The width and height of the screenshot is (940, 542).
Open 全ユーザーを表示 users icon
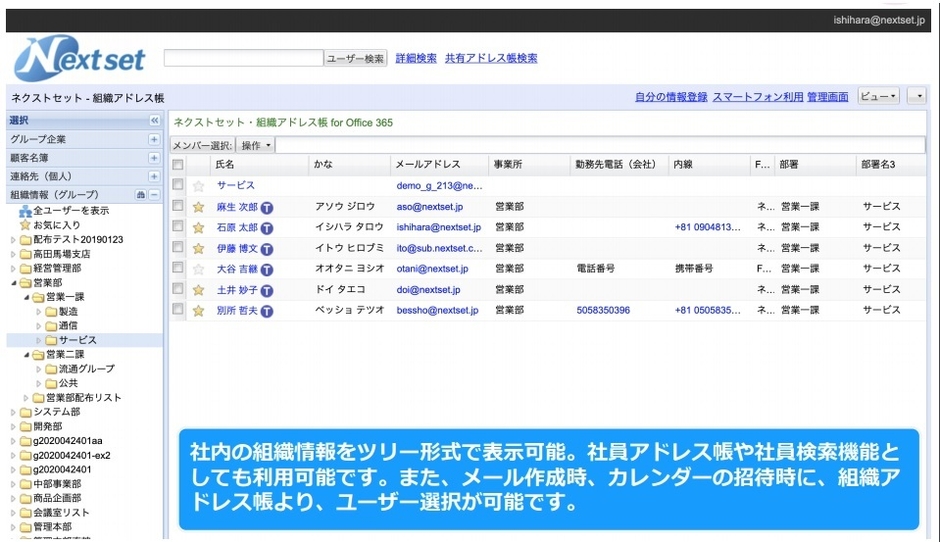coord(25,211)
